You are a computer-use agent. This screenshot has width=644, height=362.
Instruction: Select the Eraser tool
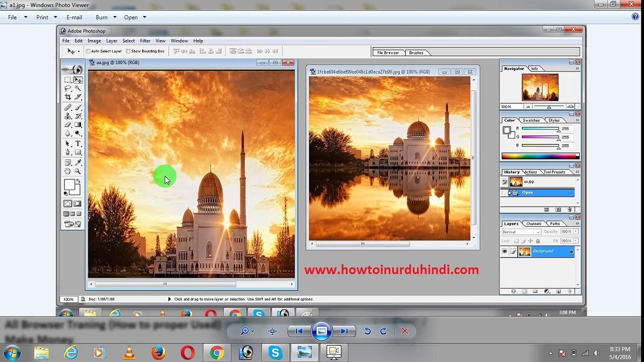click(x=68, y=124)
